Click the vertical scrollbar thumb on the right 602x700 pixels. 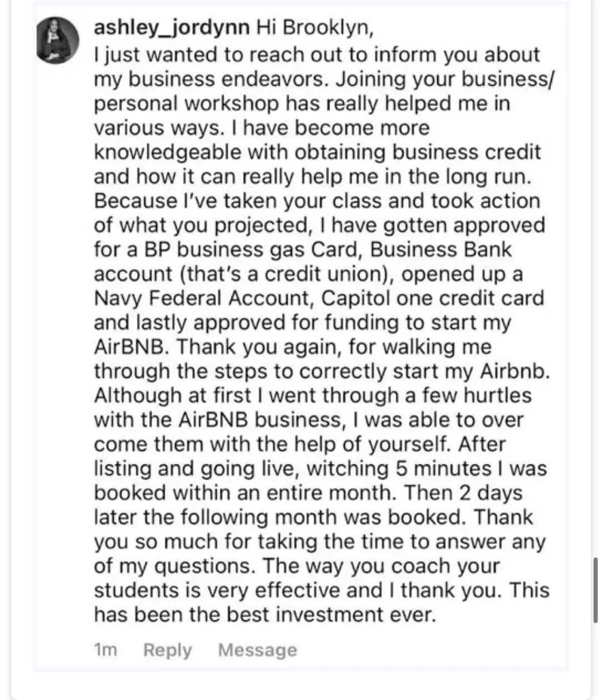(x=595, y=590)
